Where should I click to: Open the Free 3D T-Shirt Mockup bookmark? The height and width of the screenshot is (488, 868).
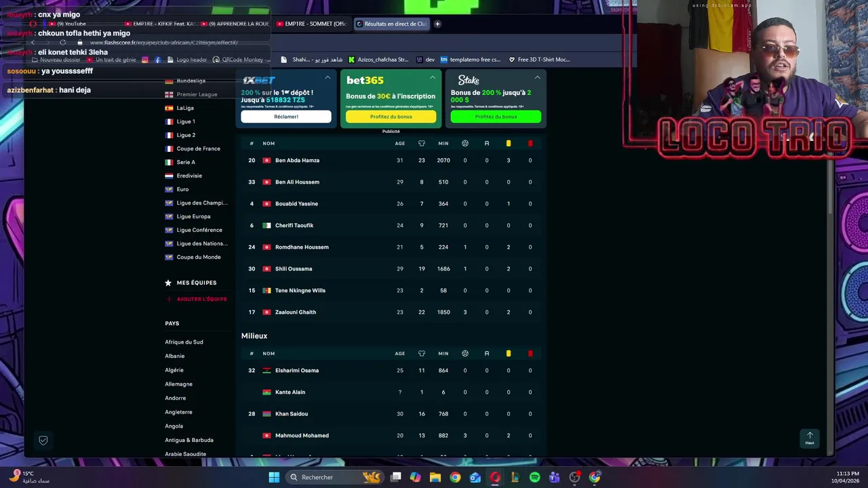[539, 60]
